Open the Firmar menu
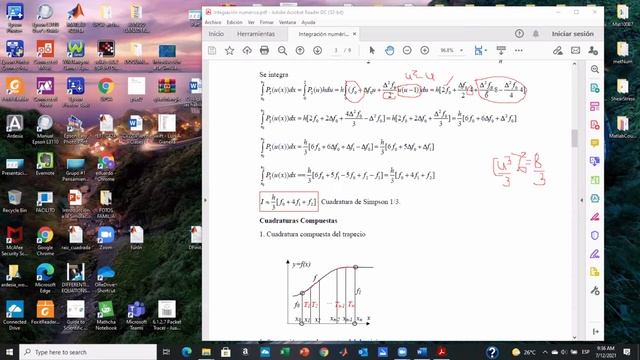 (x=267, y=22)
